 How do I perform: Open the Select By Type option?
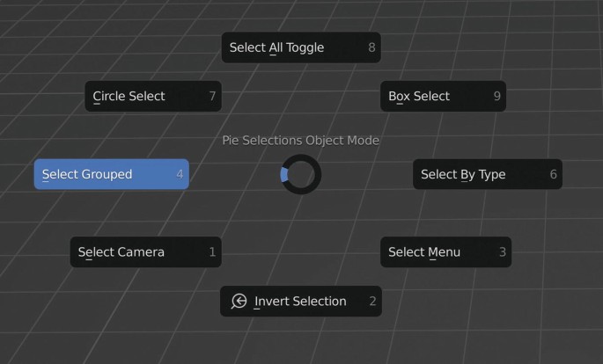click(x=463, y=174)
